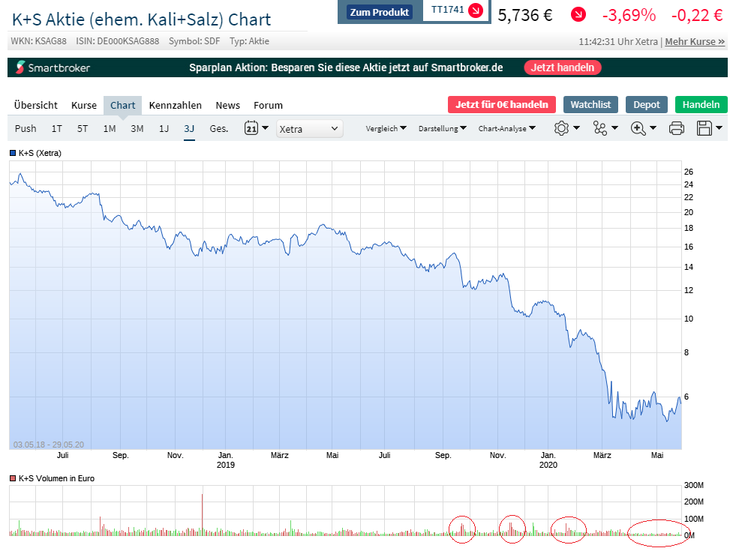
Task: Click red trend arrow beside price
Action: tap(578, 15)
